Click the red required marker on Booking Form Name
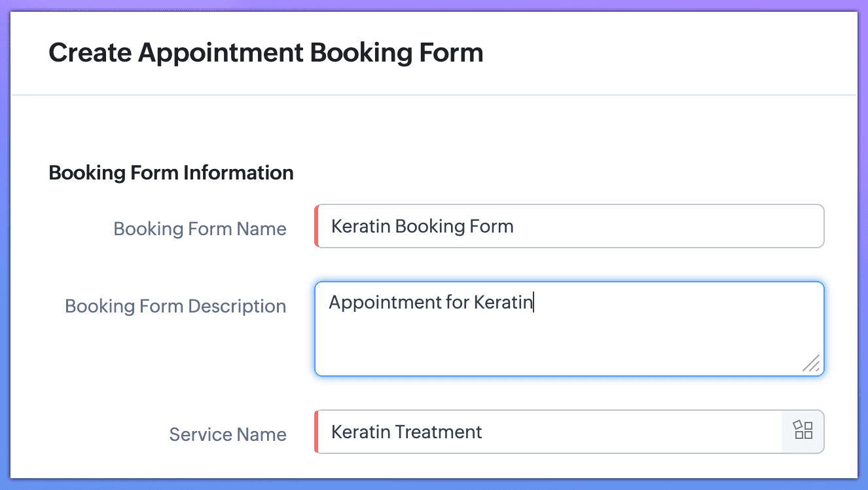Viewport: 868px width, 490px height. pos(316,226)
